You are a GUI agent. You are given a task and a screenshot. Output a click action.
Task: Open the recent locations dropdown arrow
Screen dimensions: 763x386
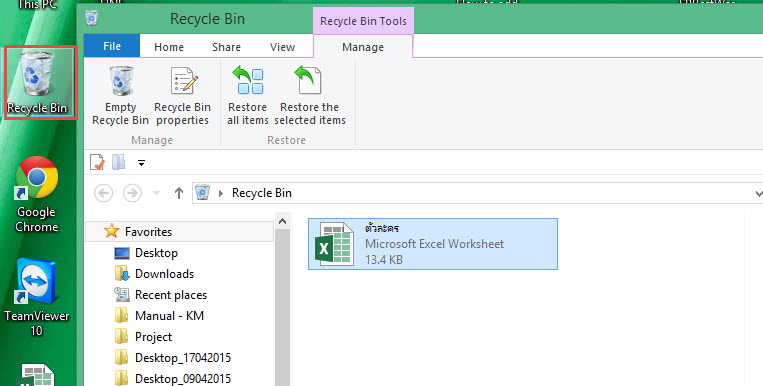156,193
